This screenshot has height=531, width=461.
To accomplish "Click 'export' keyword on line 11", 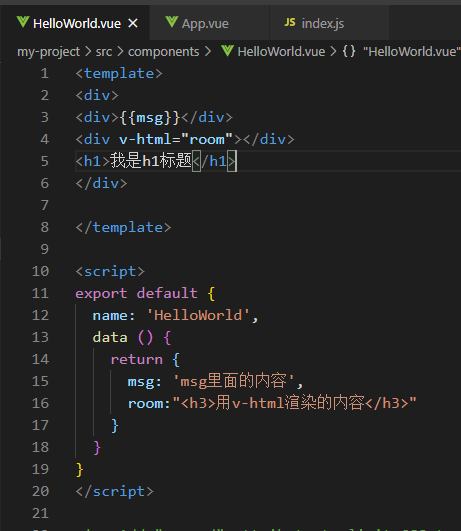I will [101, 294].
